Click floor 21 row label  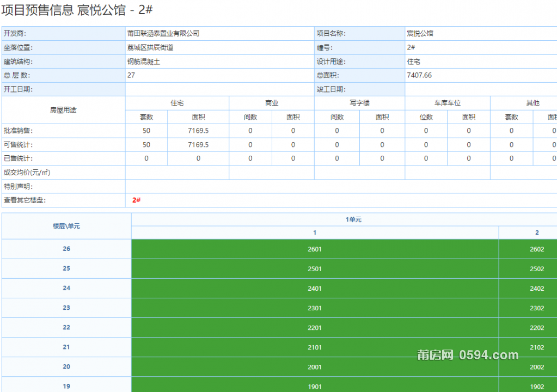click(66, 347)
